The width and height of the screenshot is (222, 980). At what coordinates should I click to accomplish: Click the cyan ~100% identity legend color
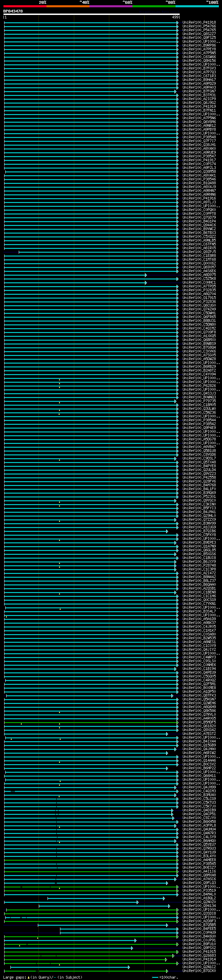pos(197,6)
